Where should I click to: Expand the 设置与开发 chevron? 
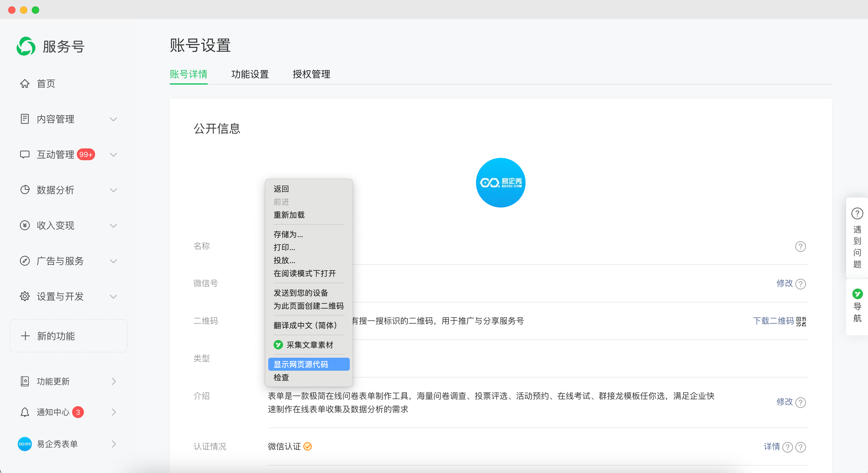(x=113, y=296)
